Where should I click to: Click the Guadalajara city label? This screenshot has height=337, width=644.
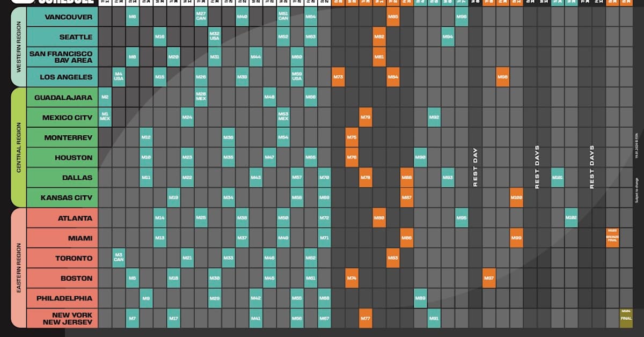(61, 98)
